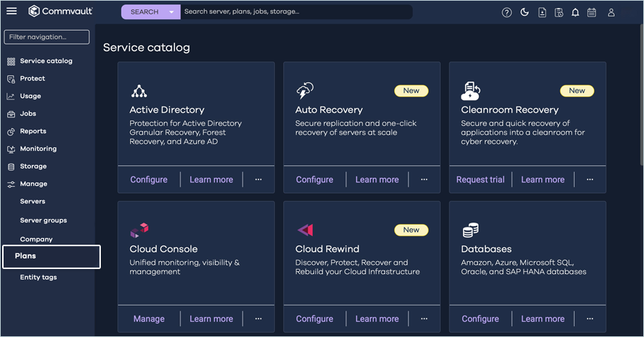Click Request trial for Cleanroom Recovery
Viewport: 644px width, 337px height.
(x=480, y=180)
